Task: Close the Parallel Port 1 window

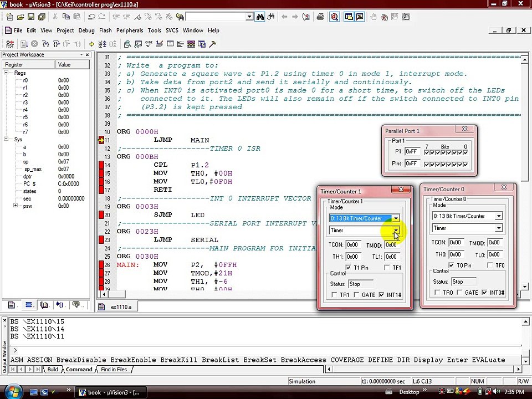Action: pos(465,129)
